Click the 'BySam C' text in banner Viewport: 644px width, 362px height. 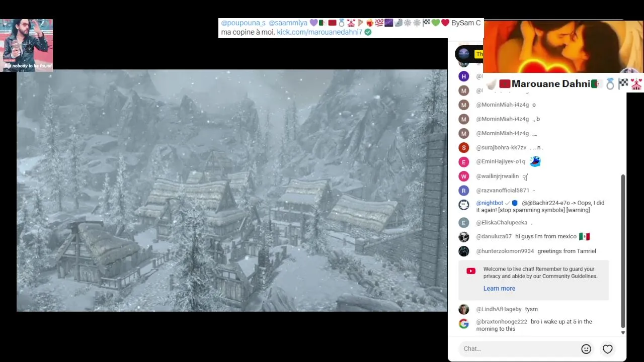point(466,23)
